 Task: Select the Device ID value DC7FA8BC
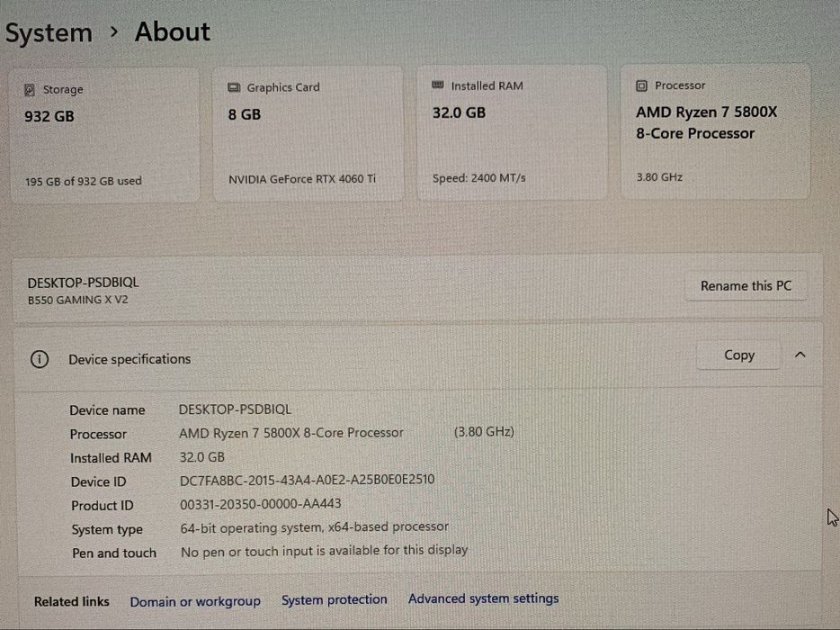[x=307, y=480]
